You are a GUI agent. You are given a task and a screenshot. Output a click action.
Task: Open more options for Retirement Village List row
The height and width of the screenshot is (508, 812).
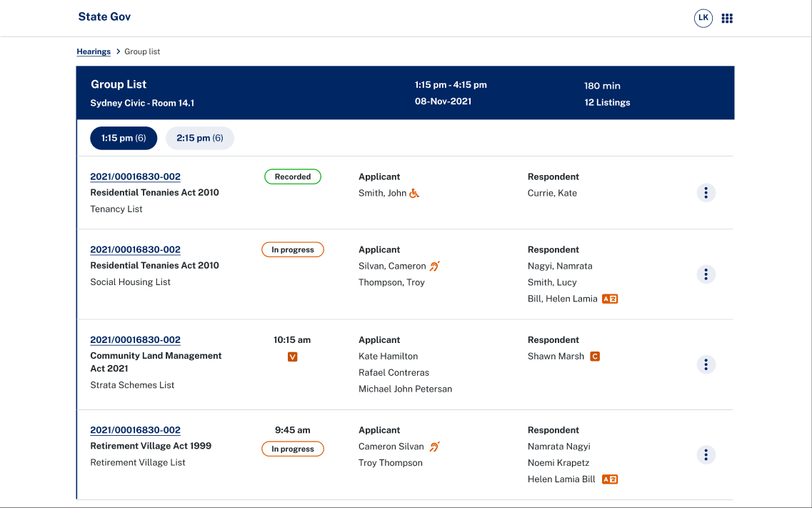pyautogui.click(x=706, y=454)
